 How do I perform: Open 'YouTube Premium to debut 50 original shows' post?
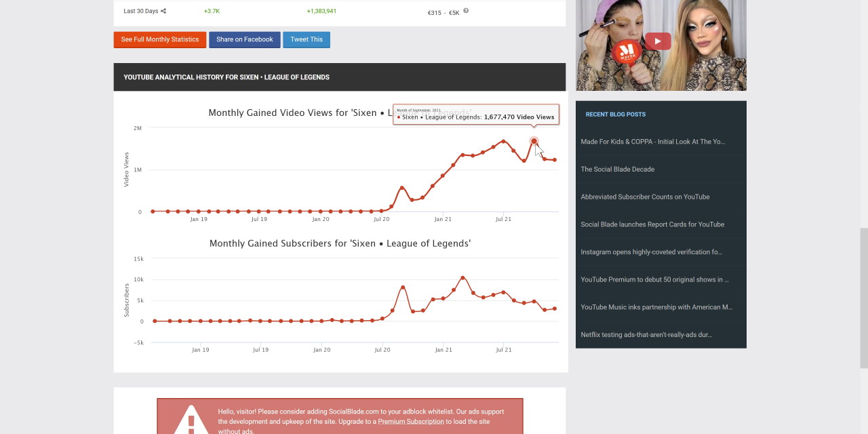coord(654,279)
